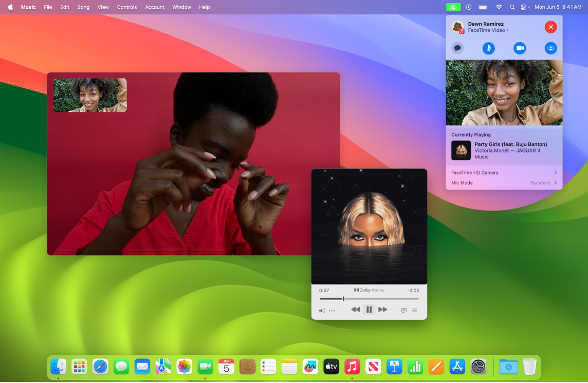
Task: Launch FaceTime from the Dock
Action: 205,367
